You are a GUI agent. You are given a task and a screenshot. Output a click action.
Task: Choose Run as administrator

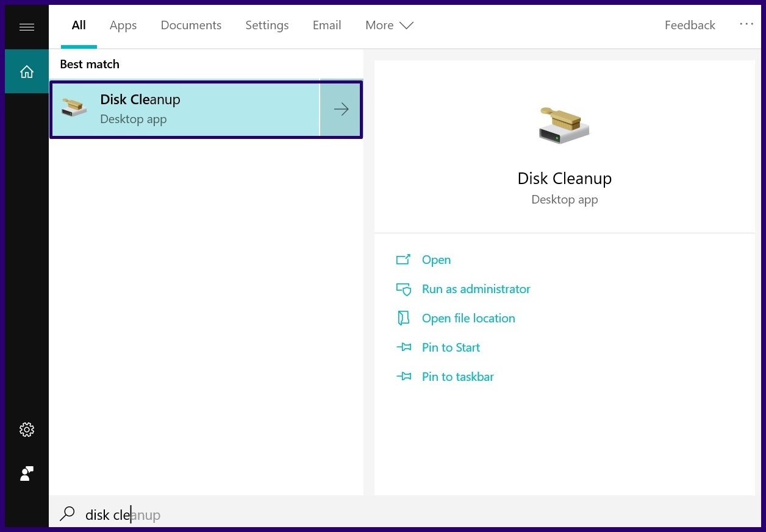click(x=476, y=289)
